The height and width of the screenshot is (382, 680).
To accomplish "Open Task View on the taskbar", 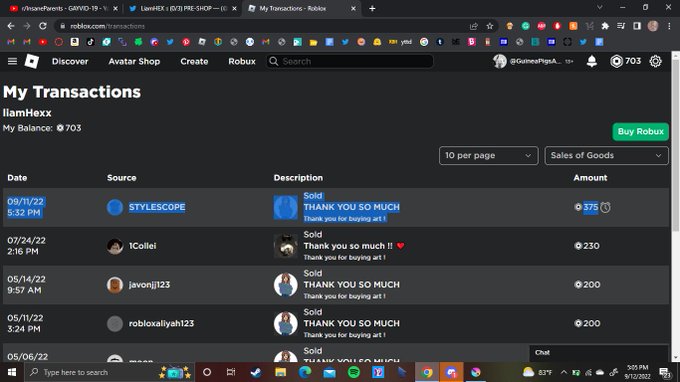I will [231, 372].
